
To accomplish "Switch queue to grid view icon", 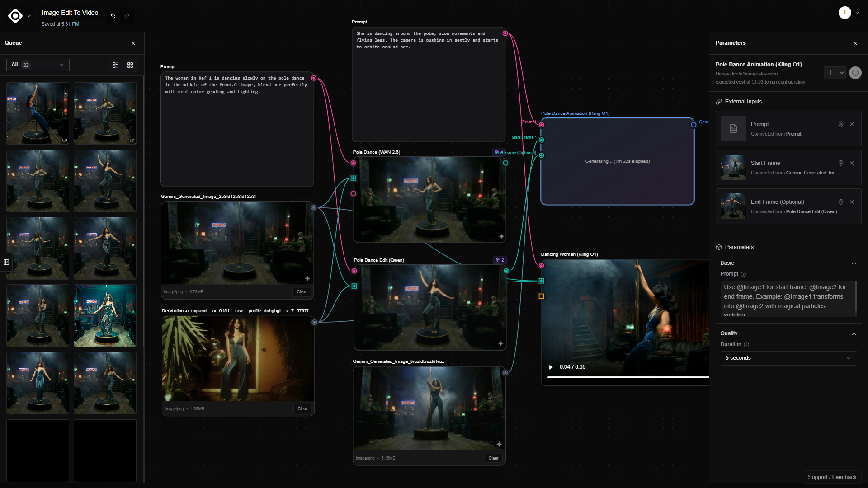I will point(130,65).
